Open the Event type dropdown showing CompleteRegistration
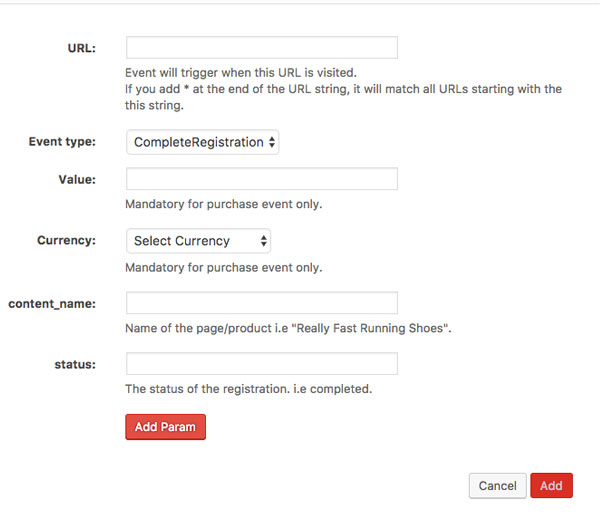 point(202,142)
